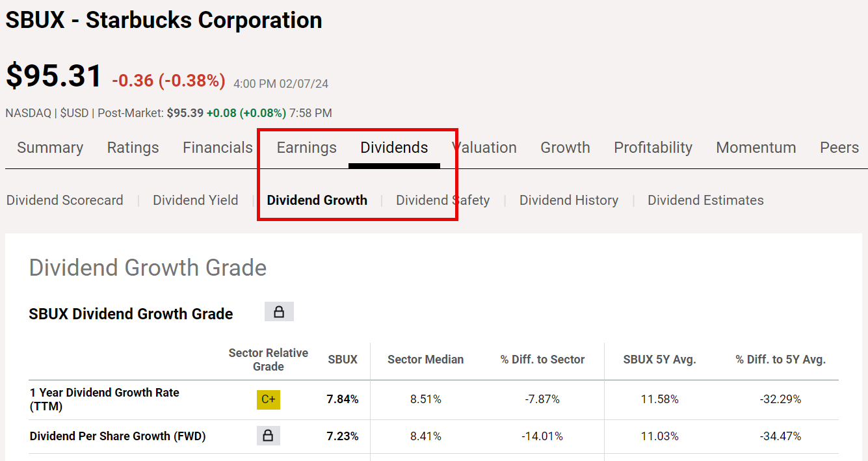Click the 7.23% SBUX value
The width and height of the screenshot is (868, 461).
coord(343,436)
